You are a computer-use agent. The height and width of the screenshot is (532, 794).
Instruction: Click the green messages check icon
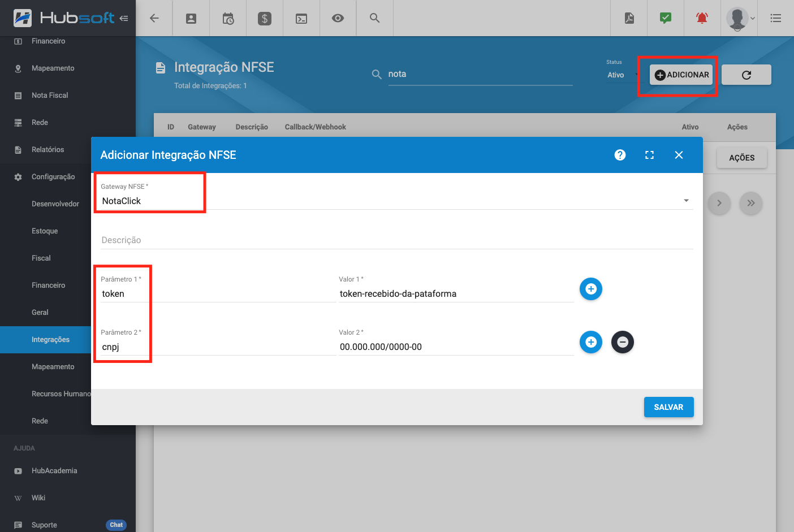coord(665,18)
